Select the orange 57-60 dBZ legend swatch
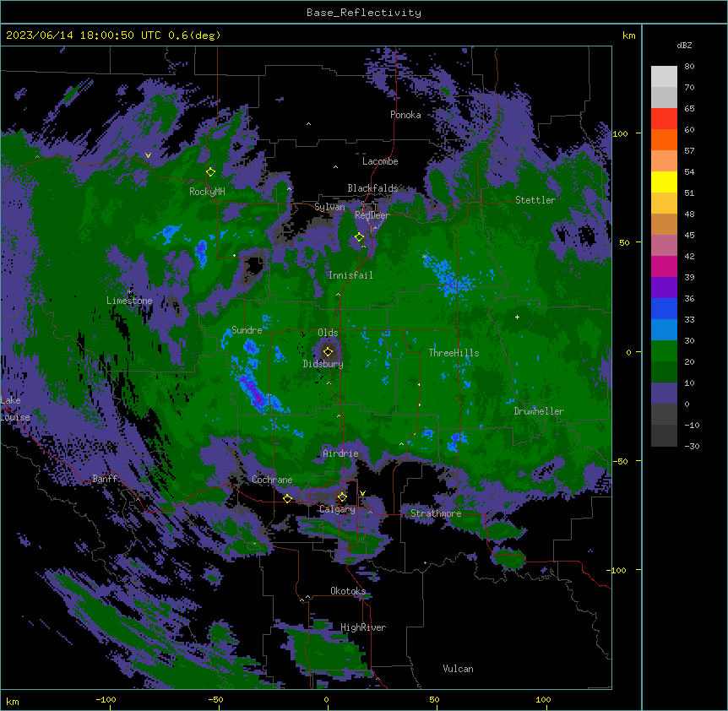 click(x=664, y=139)
